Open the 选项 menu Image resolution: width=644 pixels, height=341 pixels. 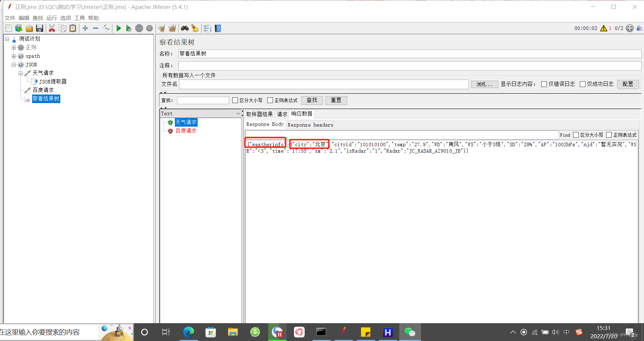click(66, 18)
